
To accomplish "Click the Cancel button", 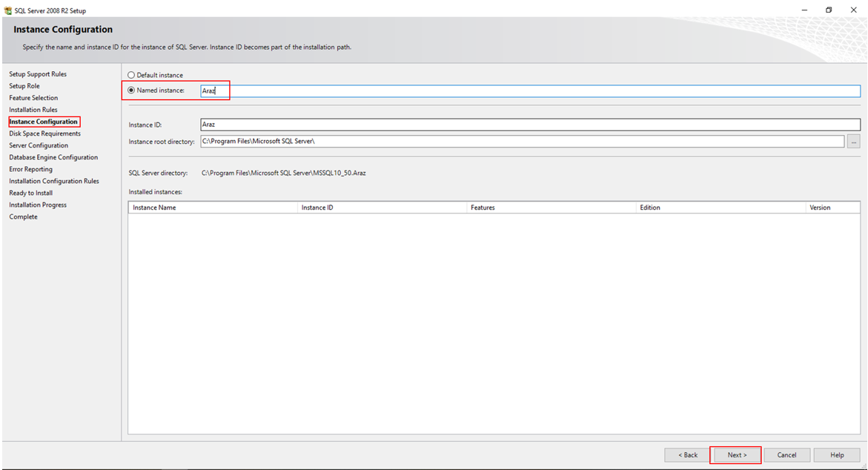I will [x=786, y=455].
